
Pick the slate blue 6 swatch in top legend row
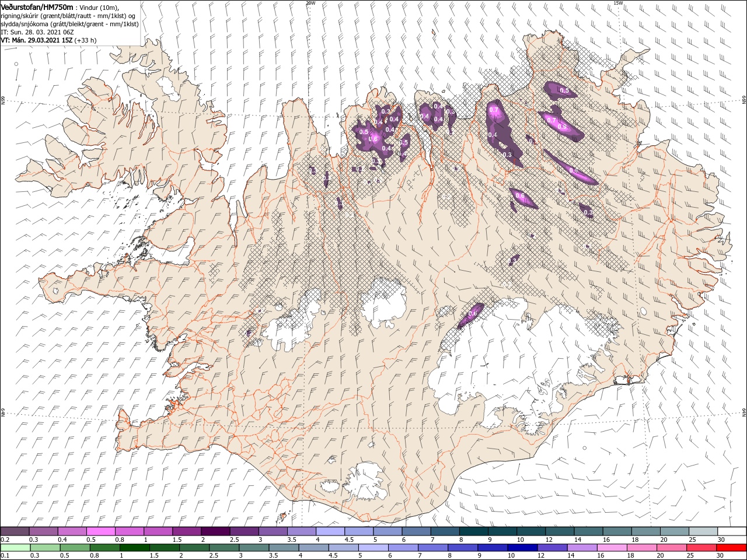click(x=417, y=531)
